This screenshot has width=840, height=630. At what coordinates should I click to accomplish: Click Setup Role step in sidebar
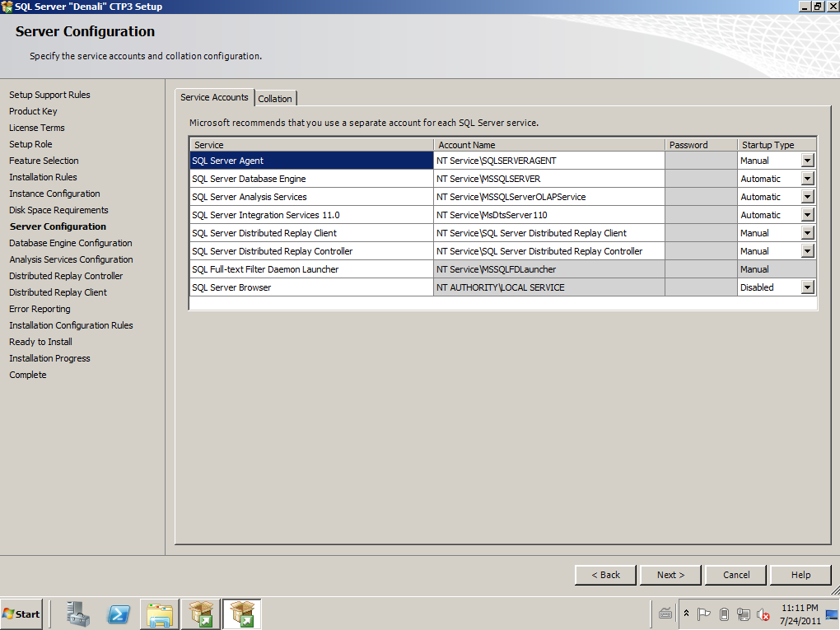[30, 144]
